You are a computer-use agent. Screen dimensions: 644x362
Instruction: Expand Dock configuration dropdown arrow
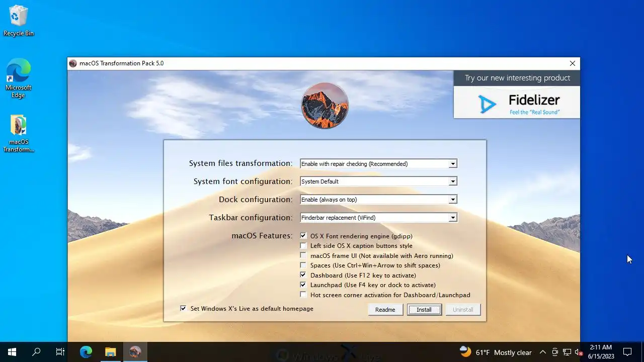(x=453, y=200)
